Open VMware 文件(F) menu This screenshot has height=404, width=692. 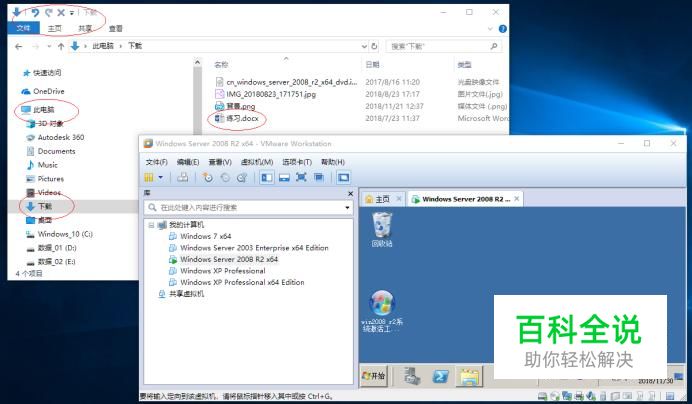coord(157,162)
